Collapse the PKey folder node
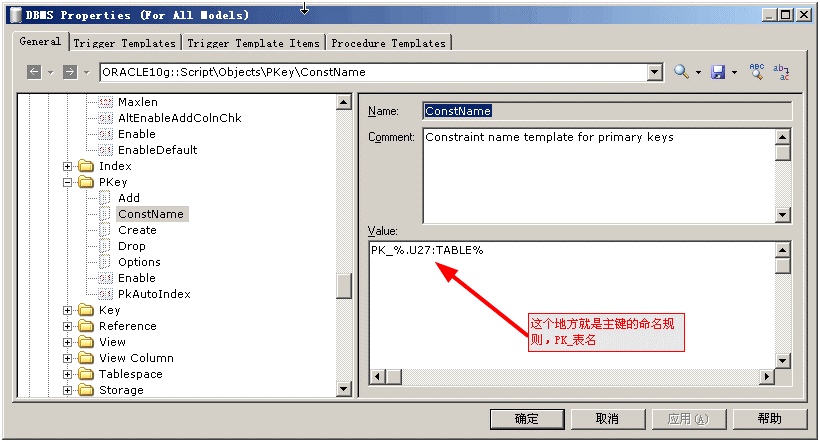The width and height of the screenshot is (820, 442). pyautogui.click(x=67, y=183)
